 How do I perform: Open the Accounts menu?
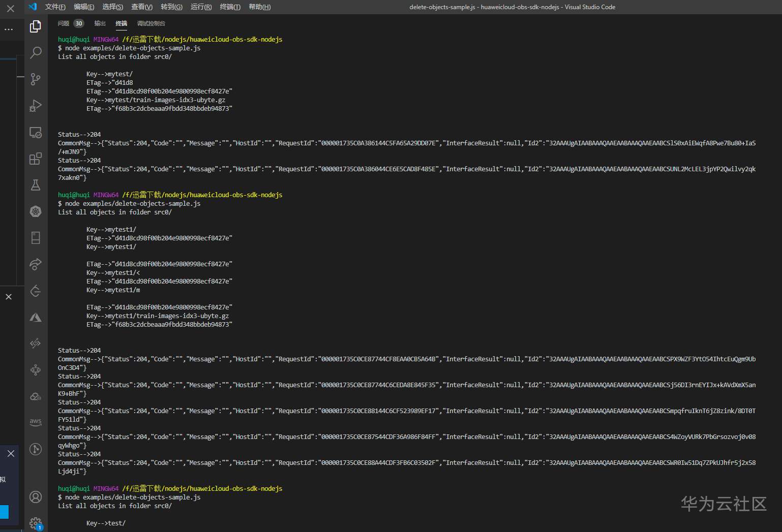pos(36,497)
